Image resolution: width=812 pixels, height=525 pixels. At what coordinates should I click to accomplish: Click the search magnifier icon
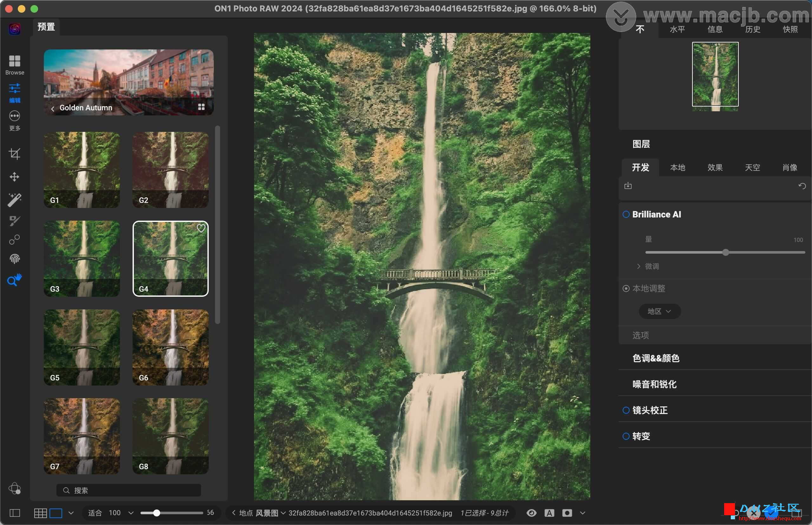pos(67,490)
